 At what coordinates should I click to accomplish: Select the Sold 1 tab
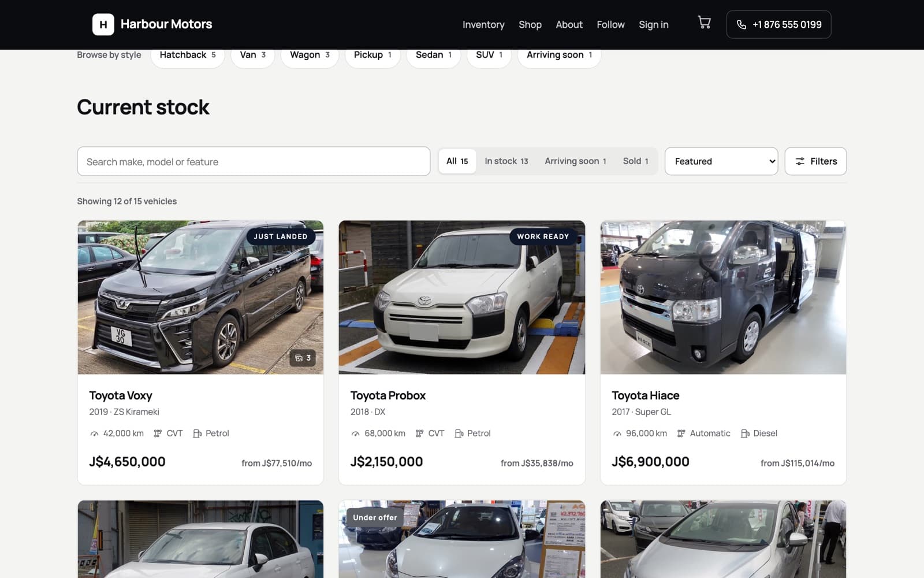point(635,161)
